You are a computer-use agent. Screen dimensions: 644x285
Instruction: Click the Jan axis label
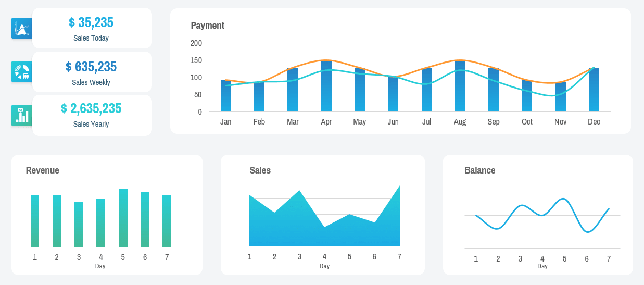click(226, 122)
